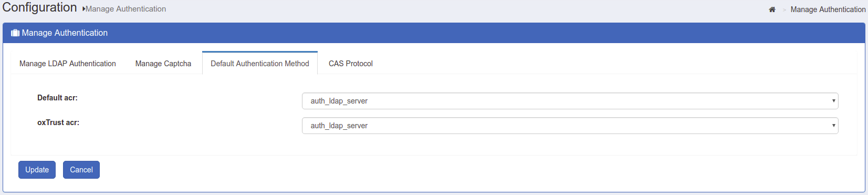This screenshot has height=195, width=868.
Task: Click the oxTrust acr label
Action: [58, 122]
